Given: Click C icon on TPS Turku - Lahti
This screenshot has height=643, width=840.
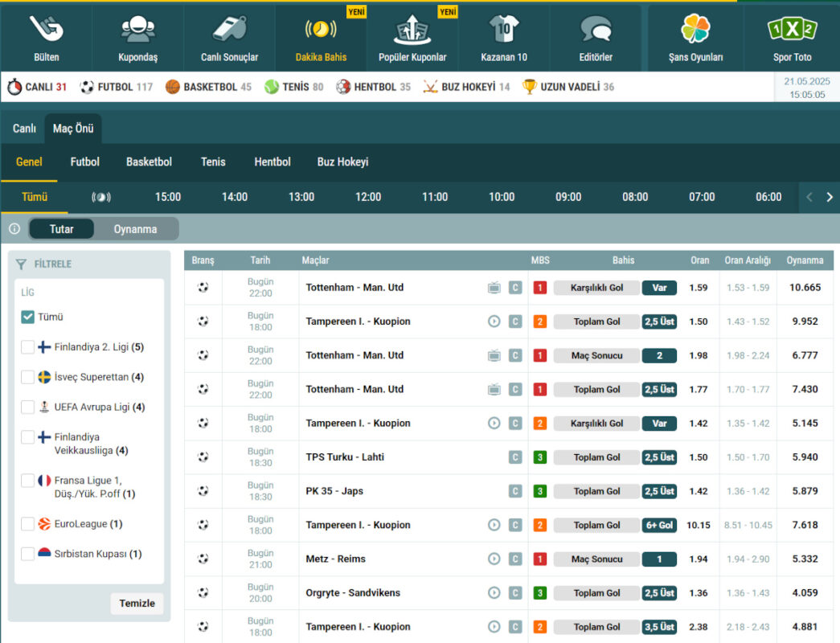Looking at the screenshot, I should click(515, 457).
